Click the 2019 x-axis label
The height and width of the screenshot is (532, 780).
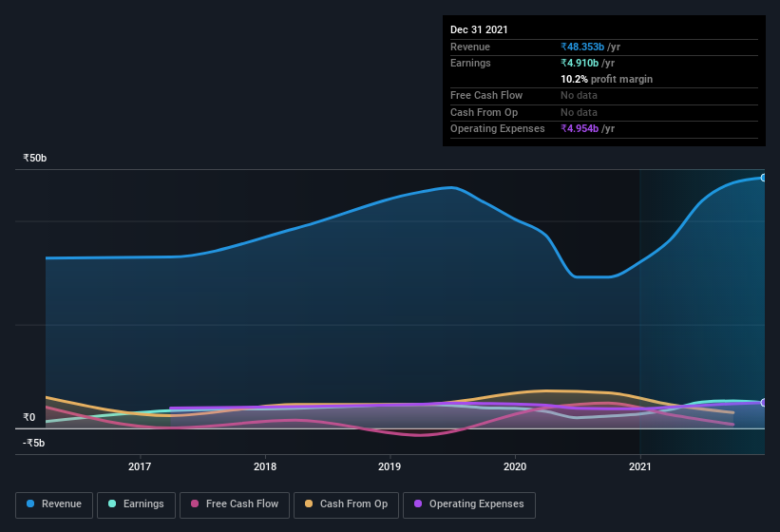tap(390, 466)
